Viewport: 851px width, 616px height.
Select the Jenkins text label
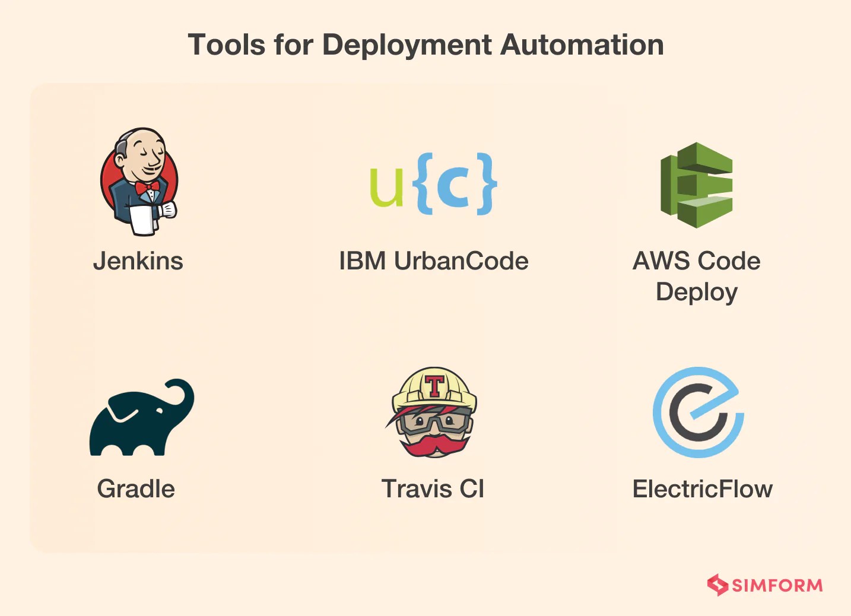tap(138, 261)
